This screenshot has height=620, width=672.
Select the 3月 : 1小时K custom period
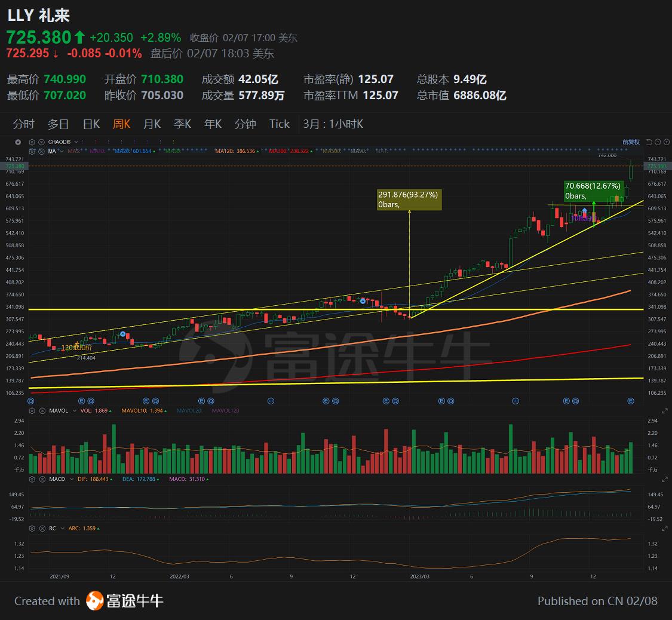333,124
